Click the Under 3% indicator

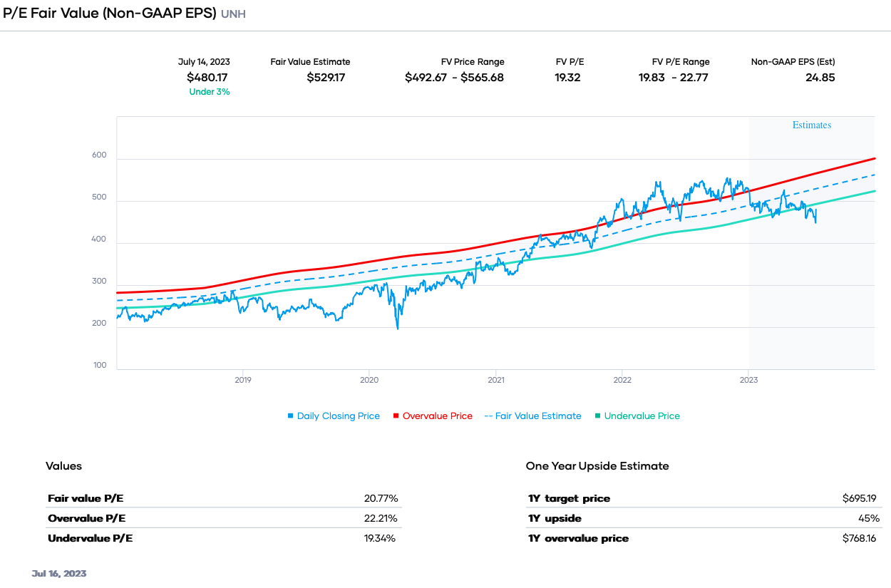210,92
